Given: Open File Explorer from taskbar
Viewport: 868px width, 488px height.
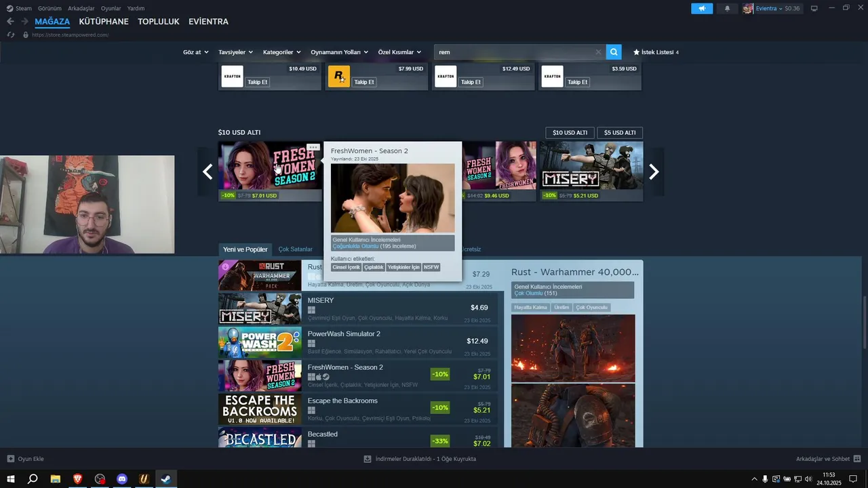Looking at the screenshot, I should [x=56, y=479].
